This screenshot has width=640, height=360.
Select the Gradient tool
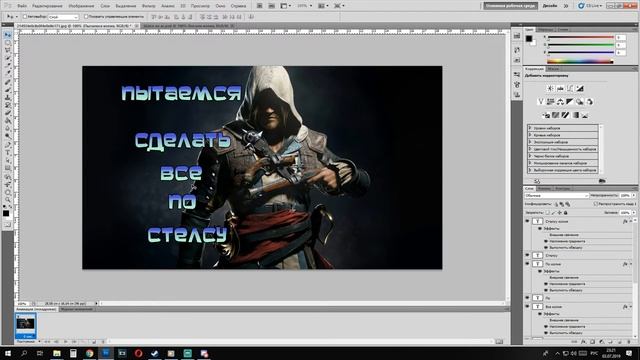7,121
